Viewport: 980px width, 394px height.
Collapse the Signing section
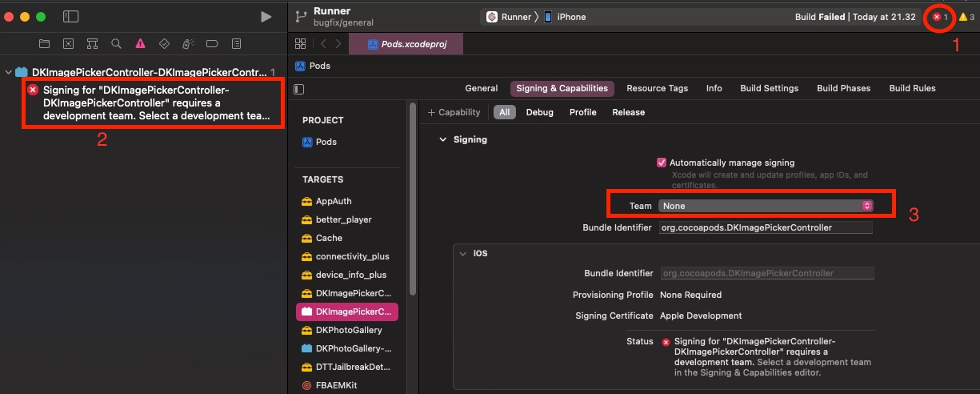click(x=442, y=139)
